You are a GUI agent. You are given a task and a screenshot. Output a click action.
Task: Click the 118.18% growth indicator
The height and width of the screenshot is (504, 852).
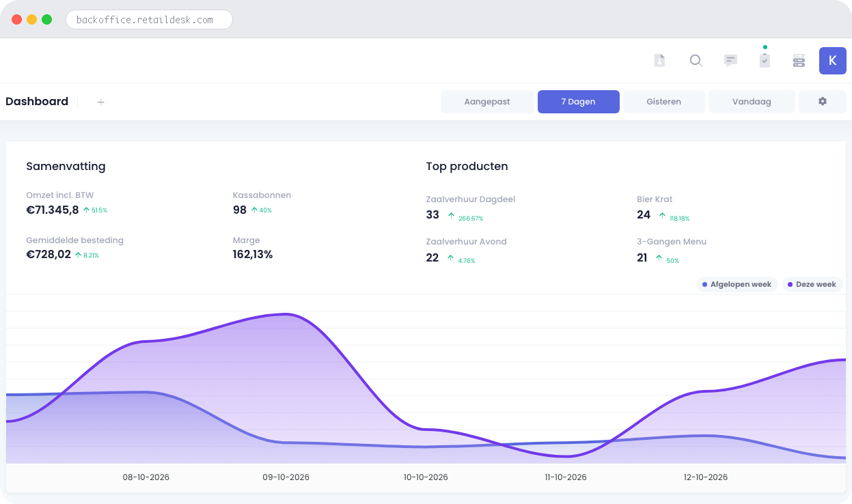(x=674, y=218)
